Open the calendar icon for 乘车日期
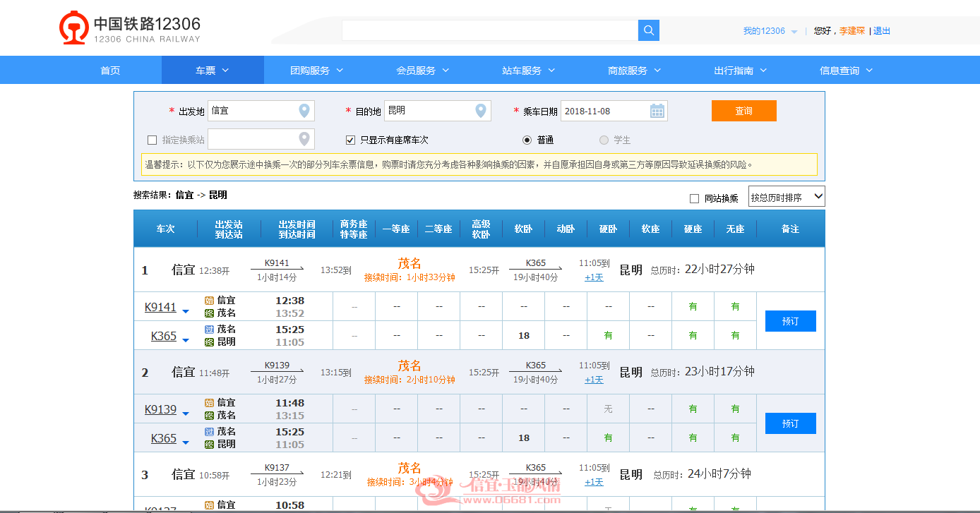This screenshot has height=513, width=980. tap(657, 111)
